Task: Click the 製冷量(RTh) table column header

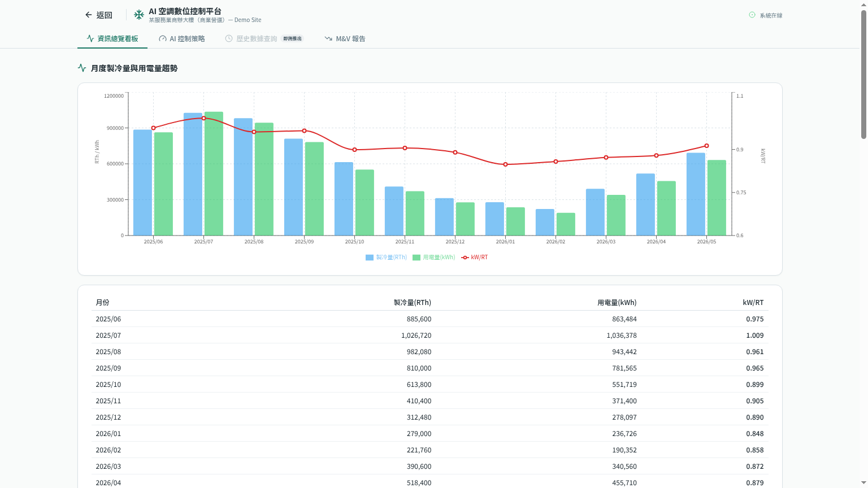Action: click(413, 303)
